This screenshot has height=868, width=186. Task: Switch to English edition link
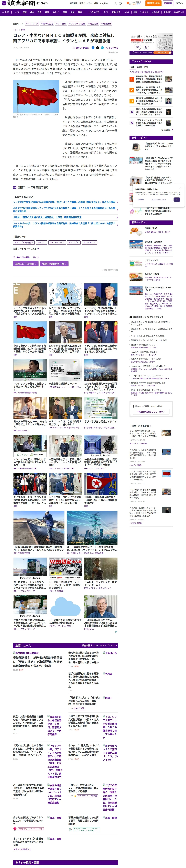pyautogui.click(x=104, y=3)
